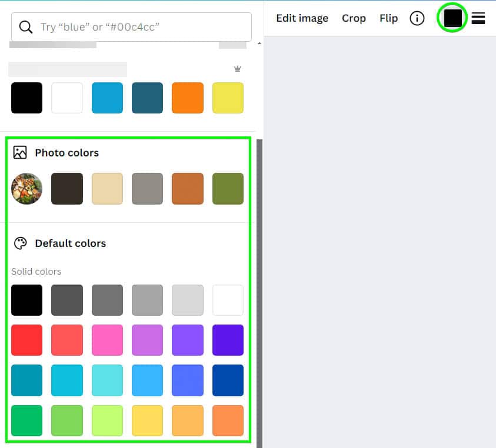Viewport: 496px width, 448px height.
Task: Select pale aqua solid color swatch
Action: [107, 380]
